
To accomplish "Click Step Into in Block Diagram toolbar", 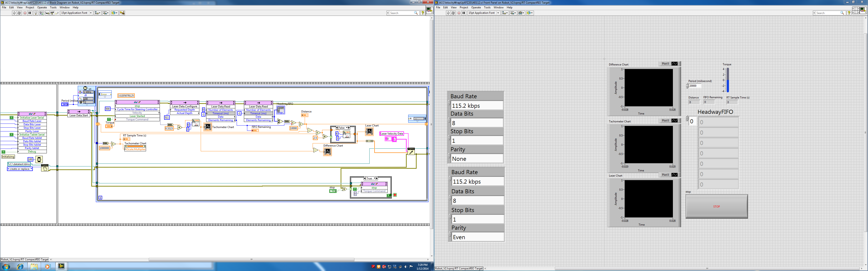I will [x=47, y=13].
